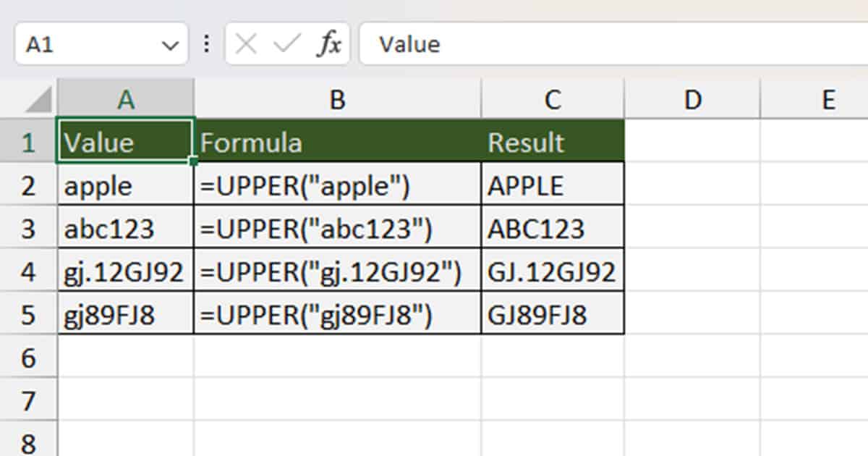Click the Cancel X icon in formula bar
868x456 pixels.
(247, 43)
